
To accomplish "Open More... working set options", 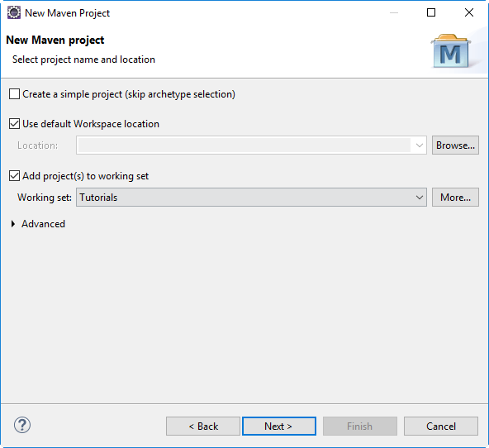I will point(455,198).
